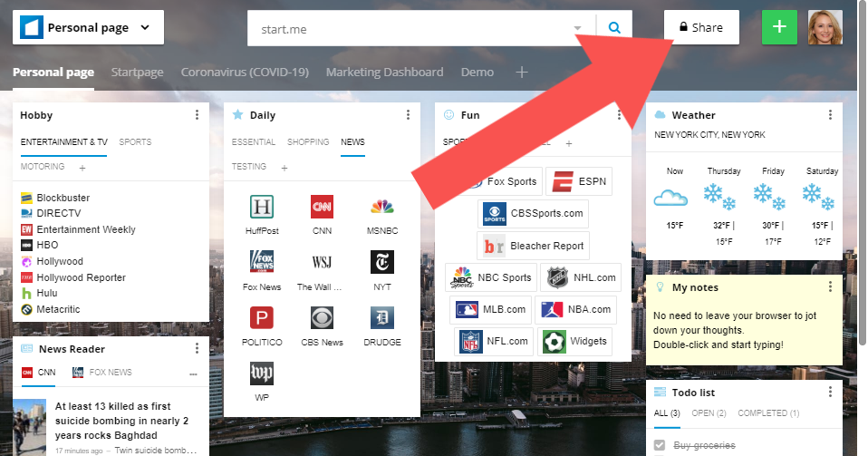
Task: Open the Baghdad suicide bombing headline
Action: [121, 421]
